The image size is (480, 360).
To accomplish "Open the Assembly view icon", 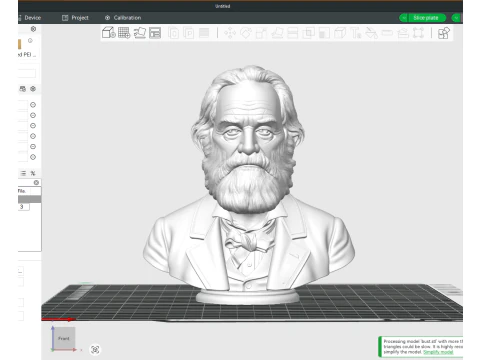I will tap(444, 33).
